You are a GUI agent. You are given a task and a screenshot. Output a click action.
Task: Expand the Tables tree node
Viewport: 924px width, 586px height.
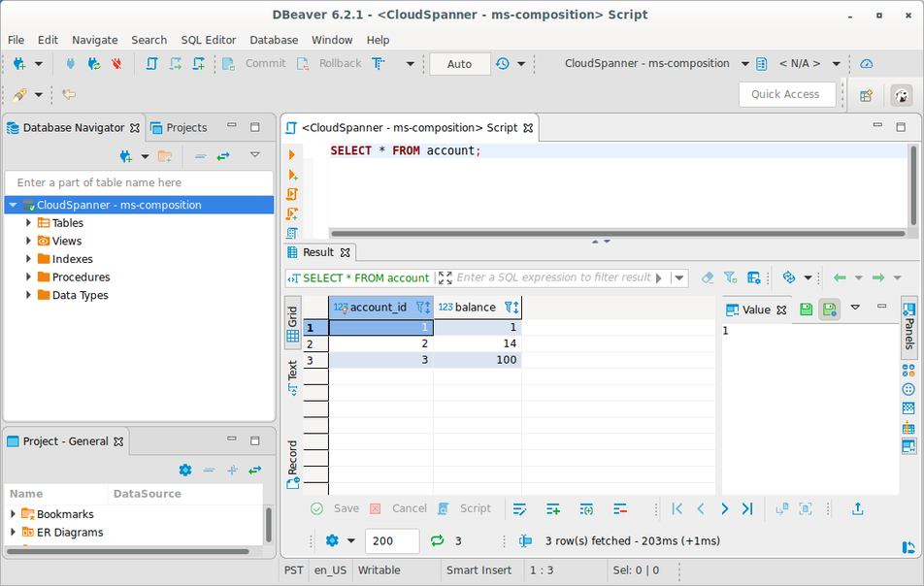28,222
